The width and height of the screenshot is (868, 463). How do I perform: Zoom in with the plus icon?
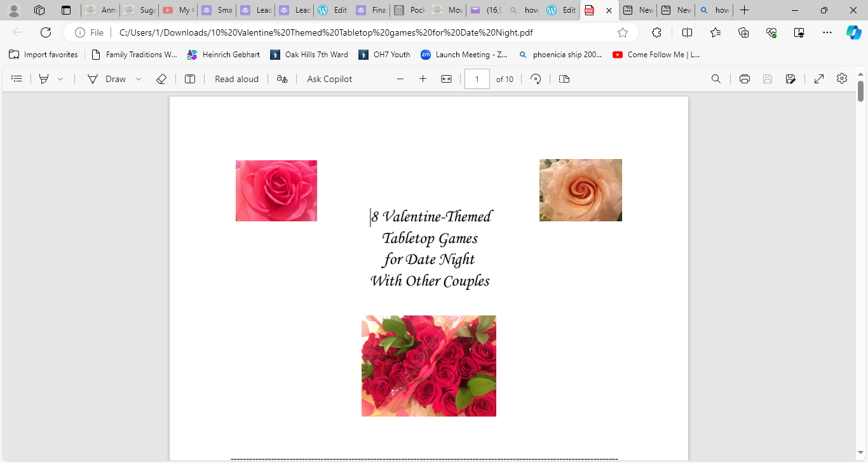(x=423, y=79)
